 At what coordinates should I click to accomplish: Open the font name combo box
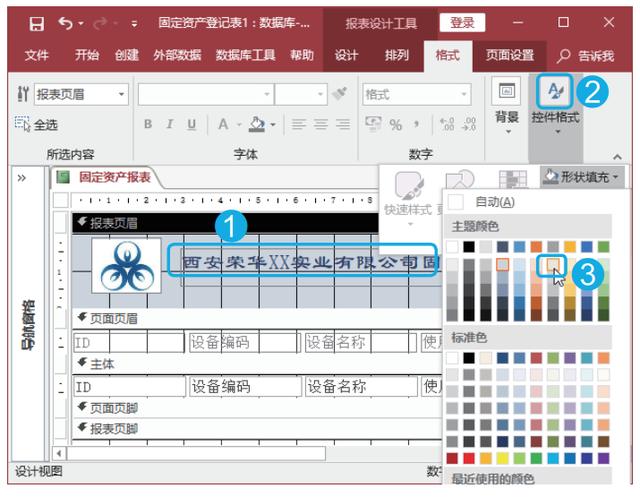pyautogui.click(x=205, y=95)
